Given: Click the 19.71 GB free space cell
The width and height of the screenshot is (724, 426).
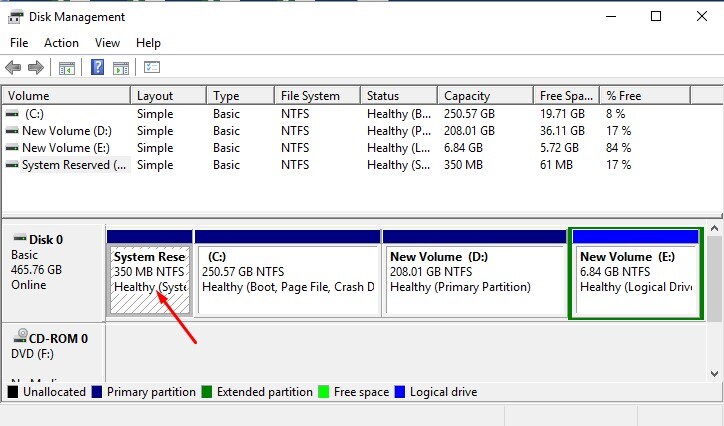Looking at the screenshot, I should 562,114.
